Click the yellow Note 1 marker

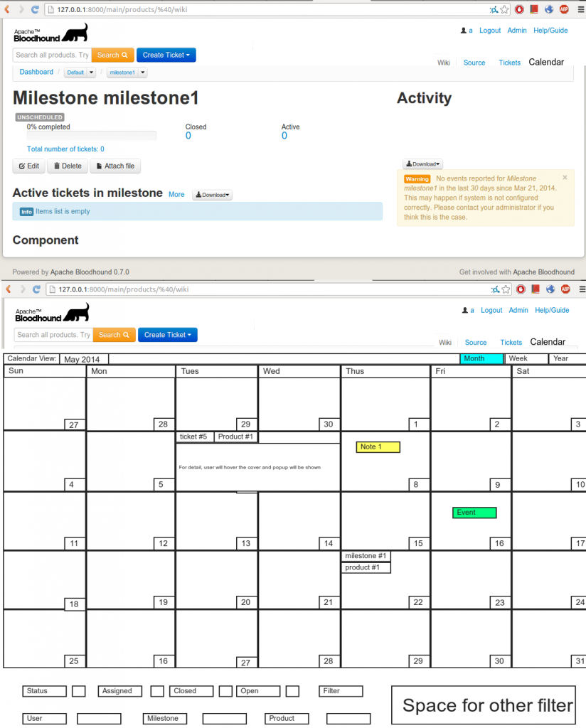pyautogui.click(x=378, y=447)
